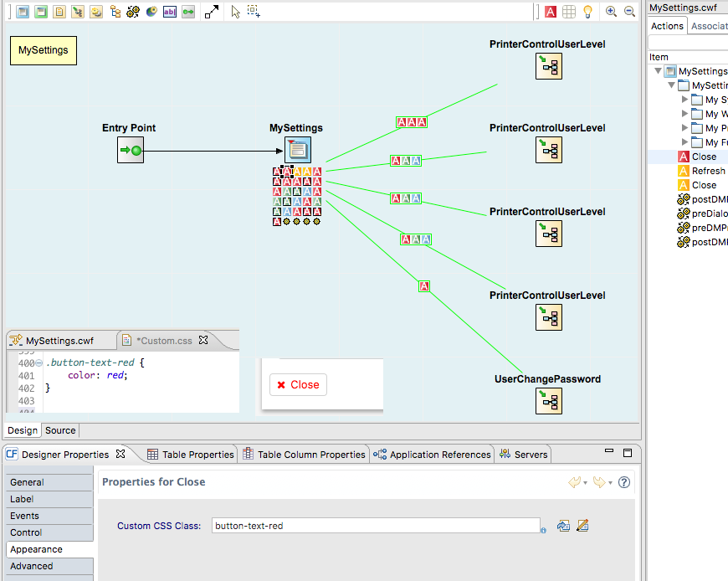Maximize the properties panel

(x=628, y=453)
